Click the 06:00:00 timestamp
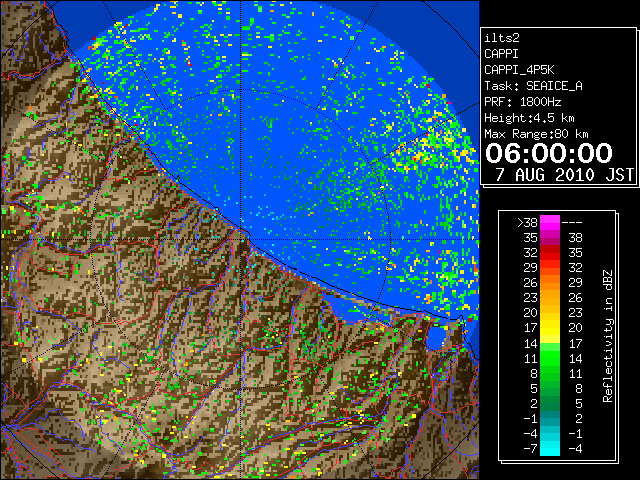Image resolution: width=640 pixels, height=480 pixels. (x=549, y=153)
